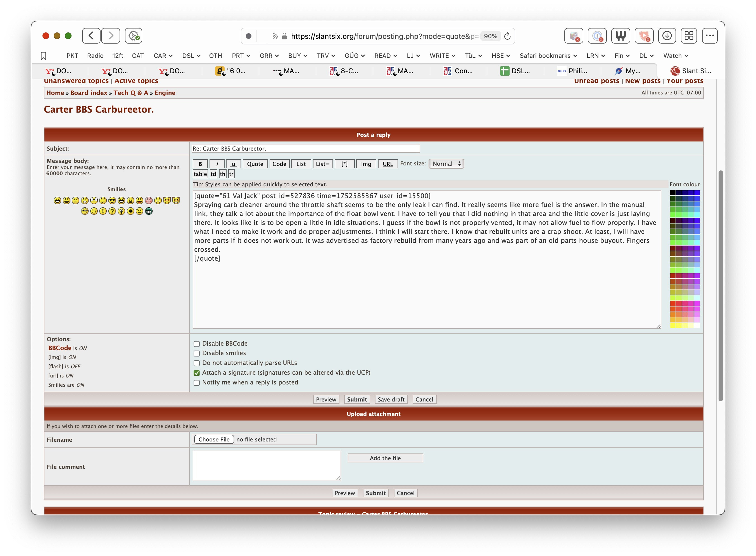Open the Font size dropdown

(446, 164)
